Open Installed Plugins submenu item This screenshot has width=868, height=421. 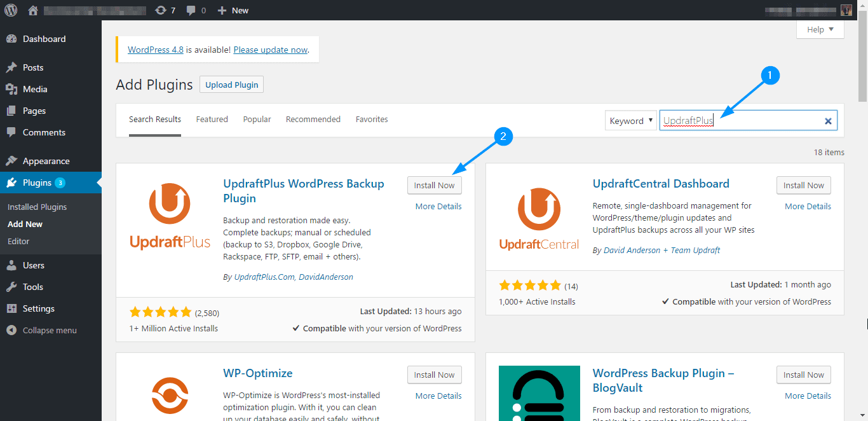point(37,207)
